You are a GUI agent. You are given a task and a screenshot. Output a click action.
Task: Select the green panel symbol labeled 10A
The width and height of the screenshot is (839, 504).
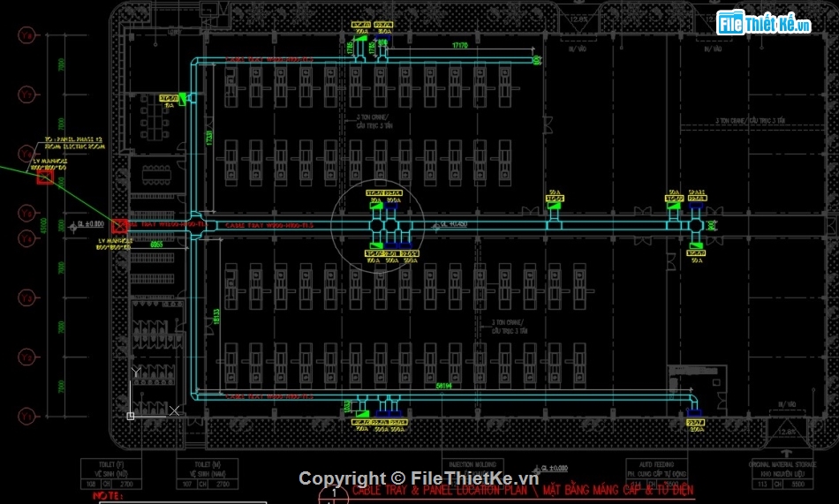click(x=181, y=99)
